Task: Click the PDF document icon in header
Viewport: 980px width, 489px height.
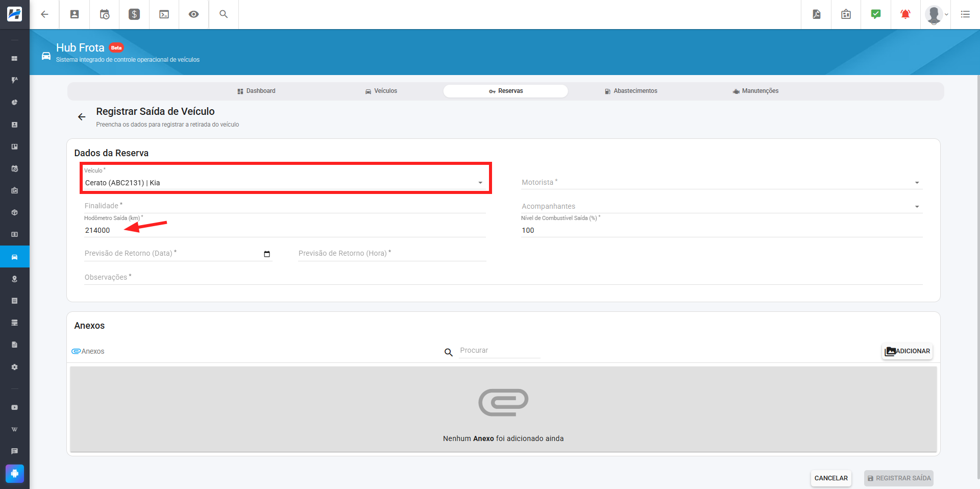Action: pos(817,14)
